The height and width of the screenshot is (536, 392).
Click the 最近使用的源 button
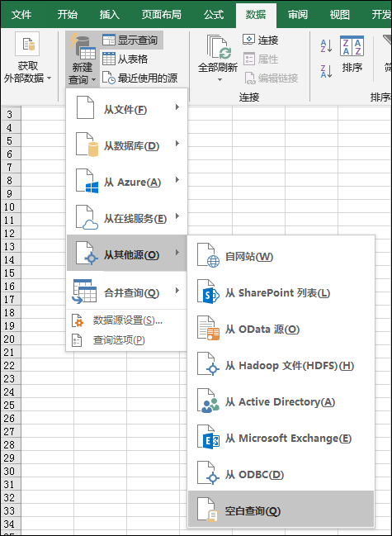tap(140, 78)
